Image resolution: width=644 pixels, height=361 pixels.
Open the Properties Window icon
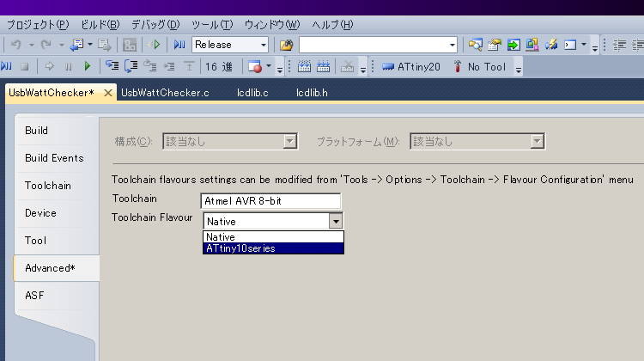[494, 45]
